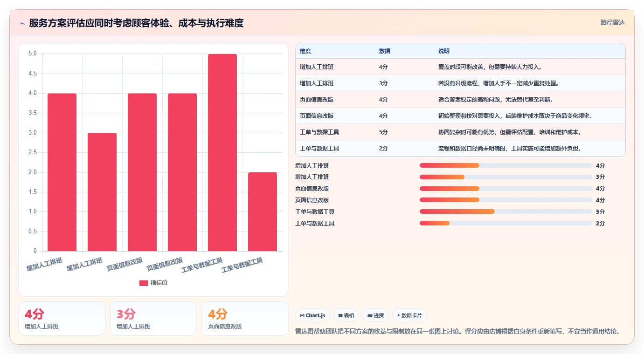Click the 4.5 y-axis label
Image resolution: width=644 pixels, height=354 pixels.
pyautogui.click(x=33, y=74)
